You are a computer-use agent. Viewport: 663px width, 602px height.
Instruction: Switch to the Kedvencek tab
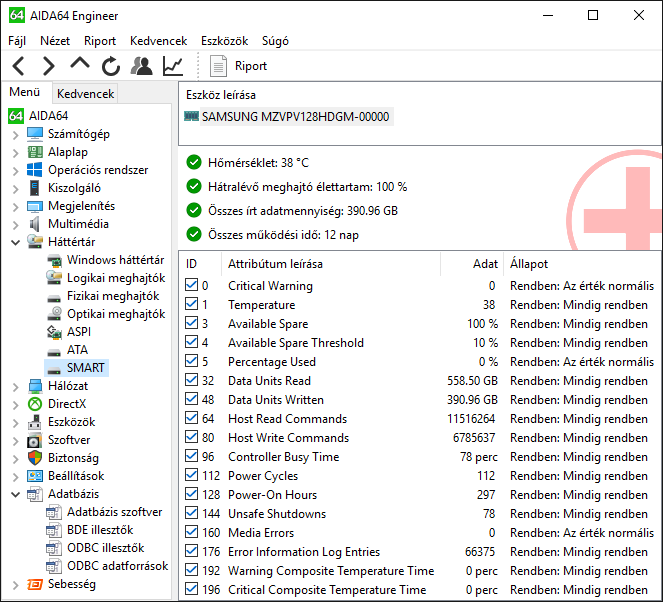coord(86,94)
